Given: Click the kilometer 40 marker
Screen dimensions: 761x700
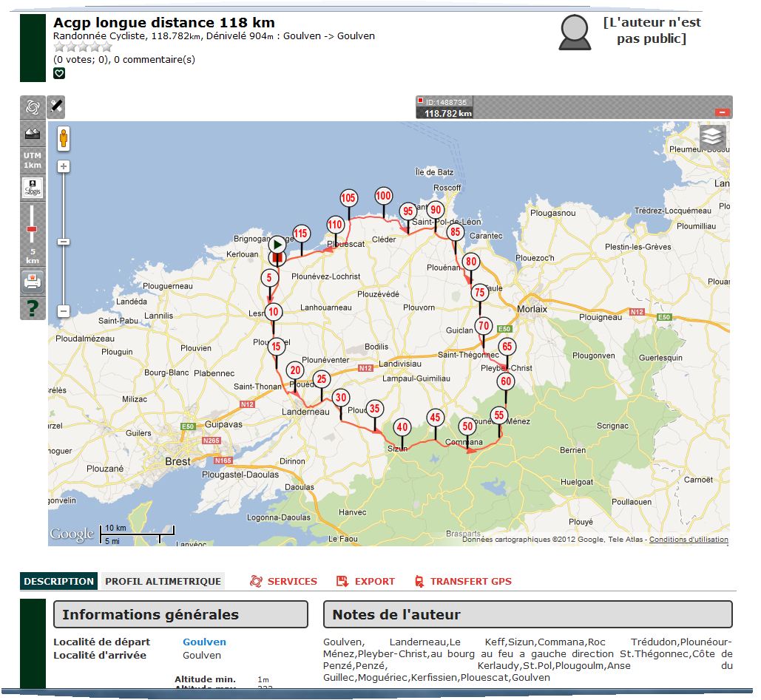Looking at the screenshot, I should [402, 427].
